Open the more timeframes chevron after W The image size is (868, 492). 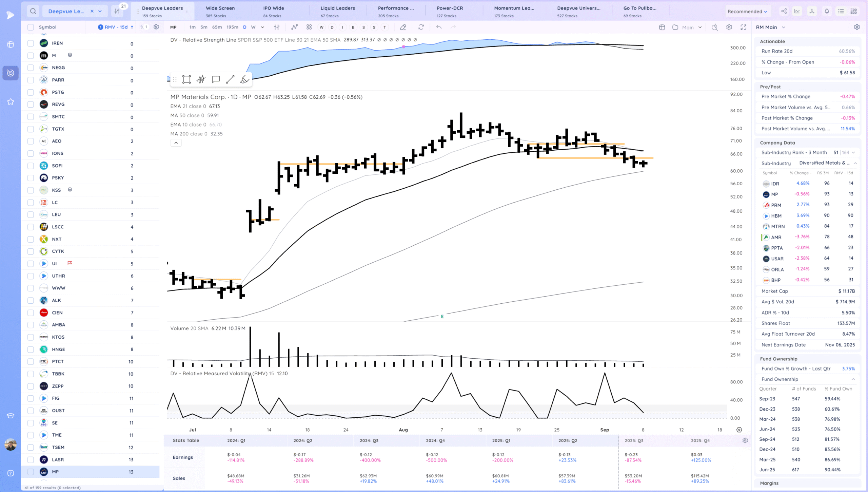point(262,27)
